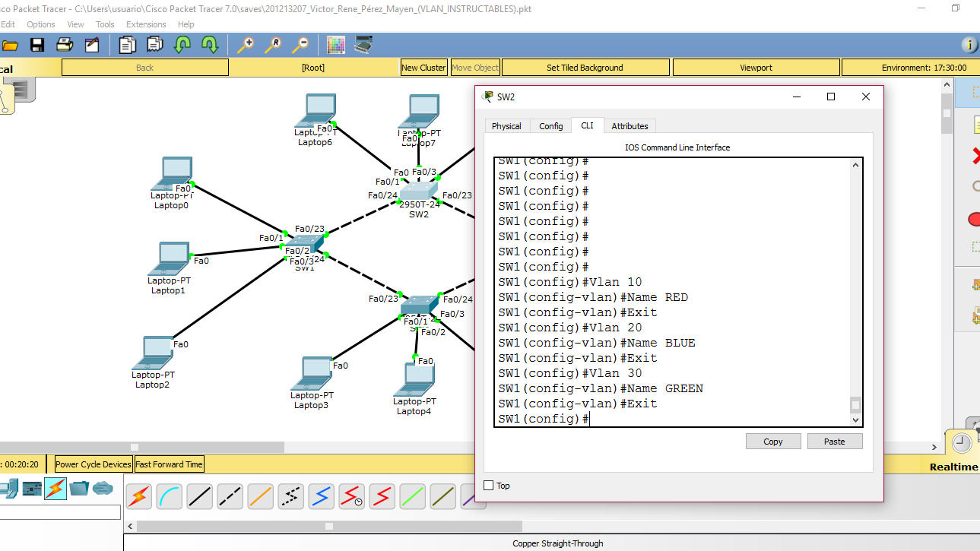This screenshot has width=980, height=551.
Task: Select the Zoom In tool
Action: coord(246,45)
